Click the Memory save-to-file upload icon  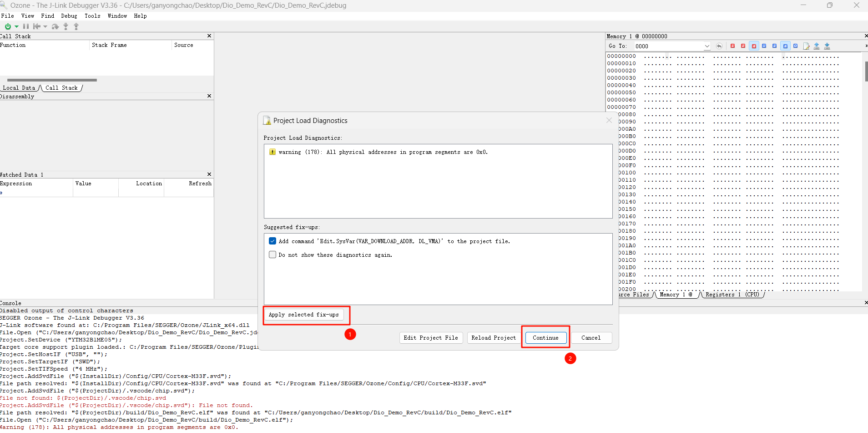click(817, 46)
